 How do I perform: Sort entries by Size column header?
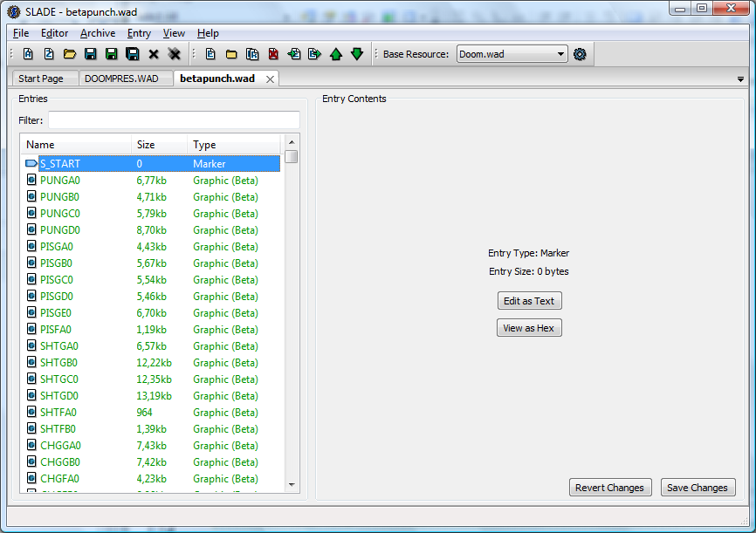159,145
